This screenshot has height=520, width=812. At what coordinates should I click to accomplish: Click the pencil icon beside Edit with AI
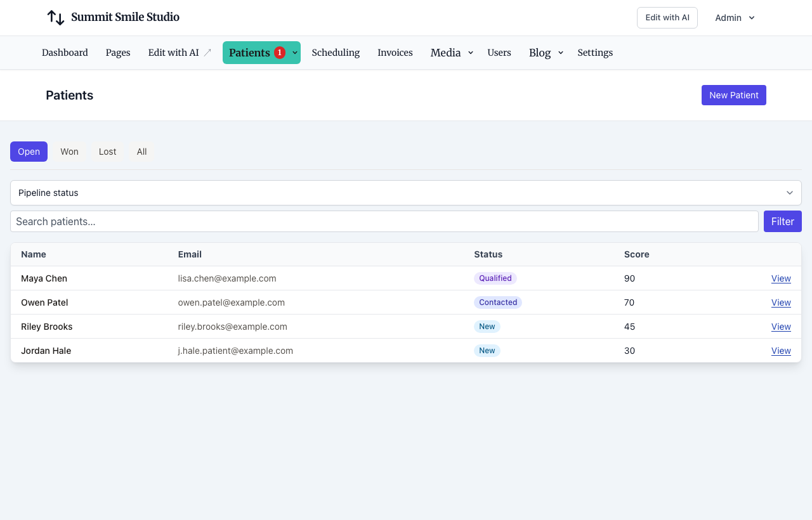point(207,53)
